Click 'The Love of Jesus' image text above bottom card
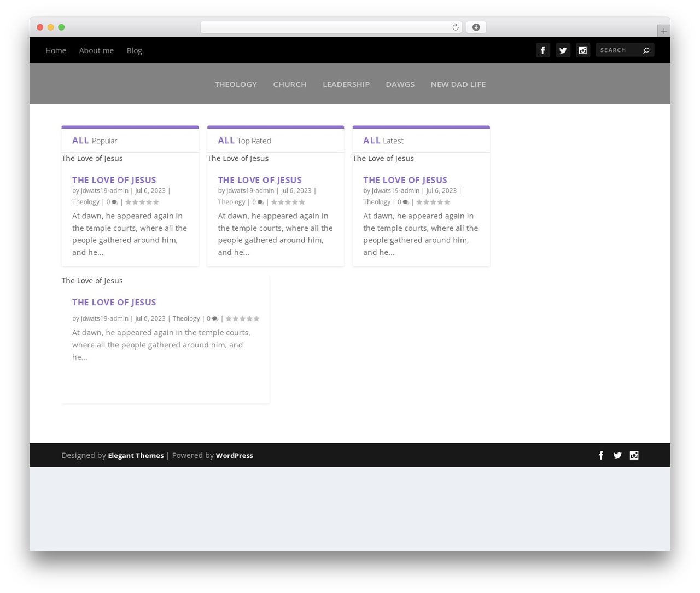Image resolution: width=700 pixels, height=593 pixels. click(92, 281)
